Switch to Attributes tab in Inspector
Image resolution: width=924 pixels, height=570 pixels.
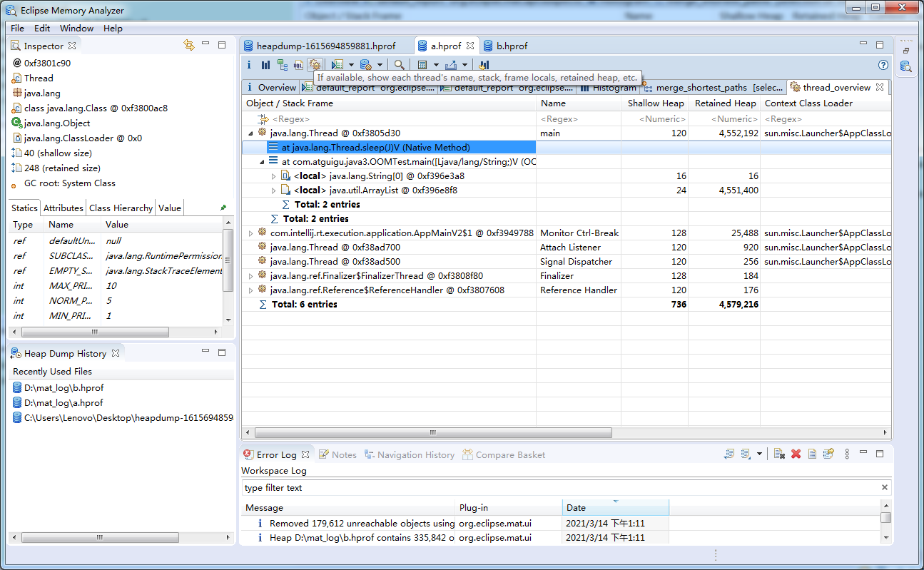click(x=63, y=208)
